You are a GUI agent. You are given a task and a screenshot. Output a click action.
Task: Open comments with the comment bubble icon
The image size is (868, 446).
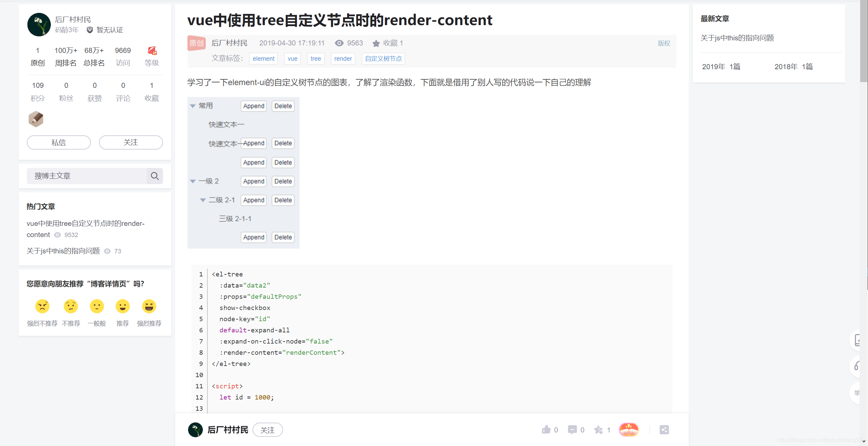click(x=572, y=429)
